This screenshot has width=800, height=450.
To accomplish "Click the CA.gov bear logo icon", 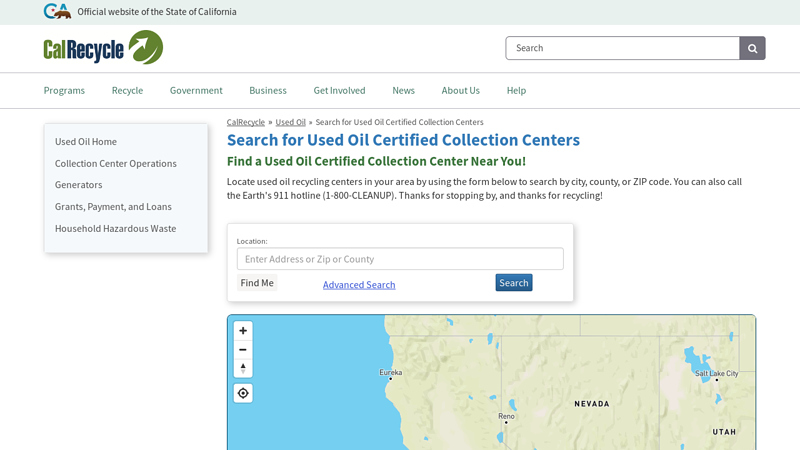I will (x=57, y=11).
